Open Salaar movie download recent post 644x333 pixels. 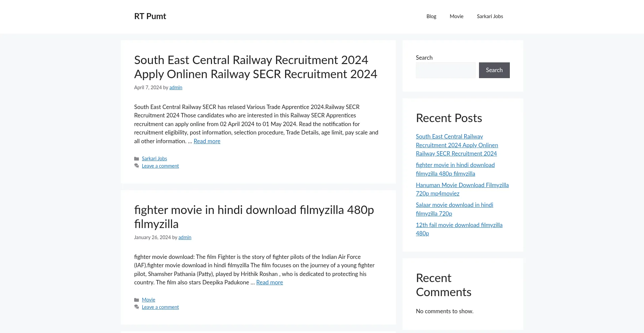click(454, 209)
